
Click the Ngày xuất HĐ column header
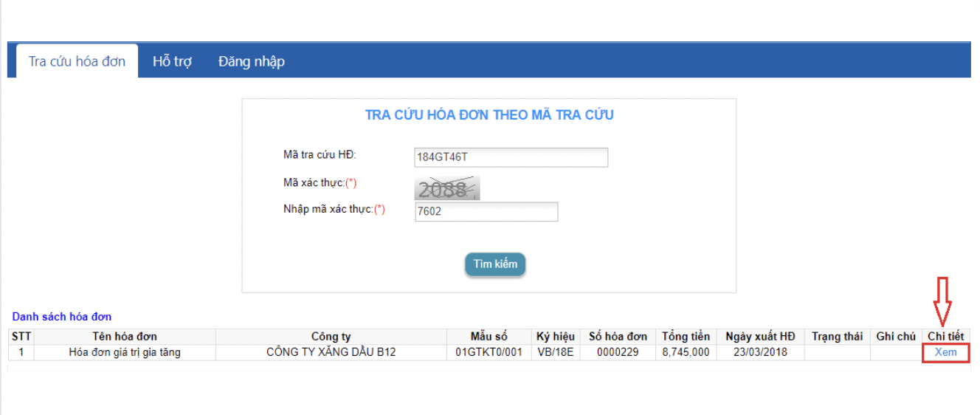point(760,337)
